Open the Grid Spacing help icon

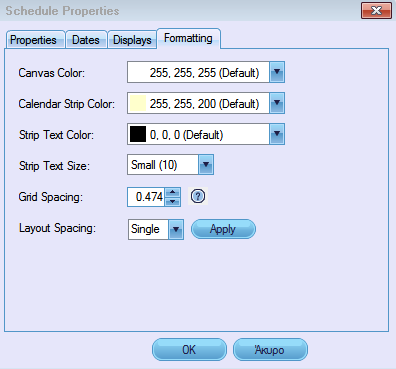tap(198, 196)
